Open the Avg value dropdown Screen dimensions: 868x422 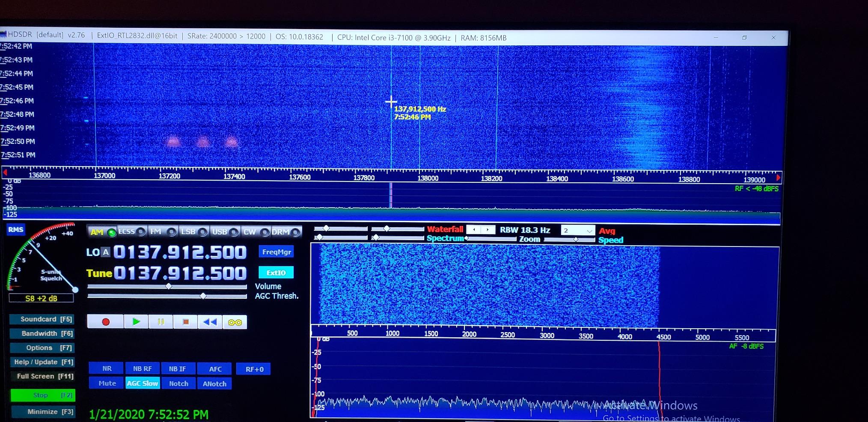[x=578, y=230]
